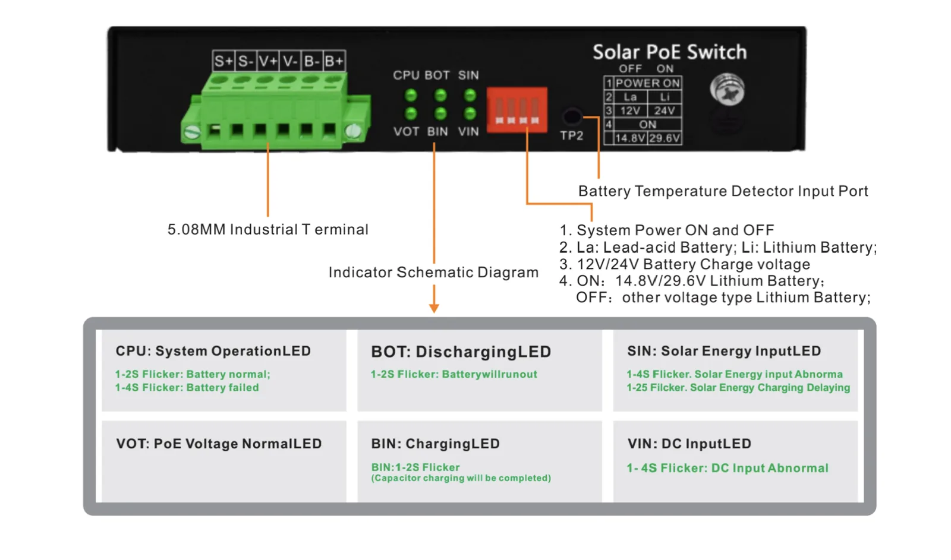Viewport: 951px width, 560px height.
Task: Click the silver Phillips screw on panel
Action: click(x=727, y=90)
